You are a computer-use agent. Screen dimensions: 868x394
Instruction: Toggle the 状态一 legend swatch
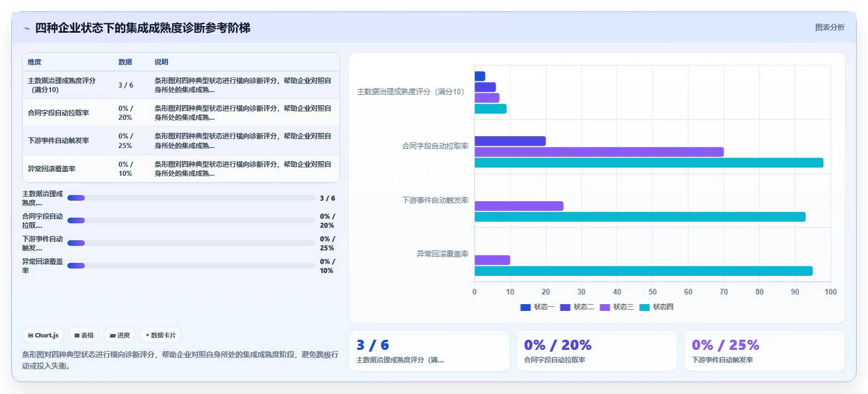click(526, 307)
